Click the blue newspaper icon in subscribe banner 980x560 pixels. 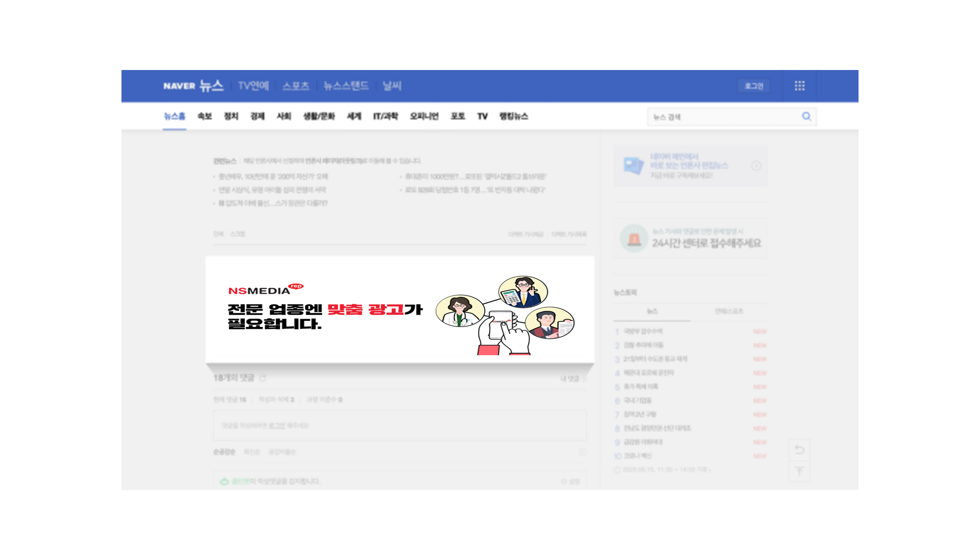633,166
